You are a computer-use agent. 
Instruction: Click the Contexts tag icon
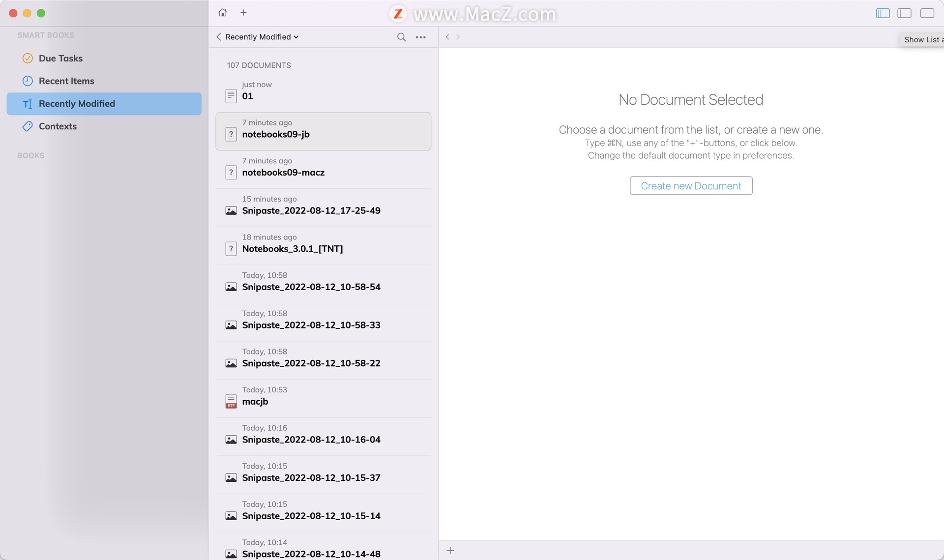(28, 126)
